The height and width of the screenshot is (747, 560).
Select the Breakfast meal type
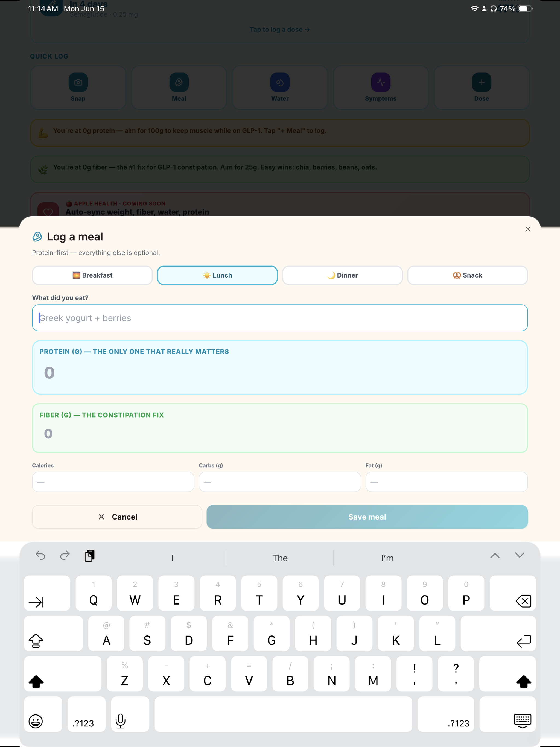pyautogui.click(x=92, y=275)
